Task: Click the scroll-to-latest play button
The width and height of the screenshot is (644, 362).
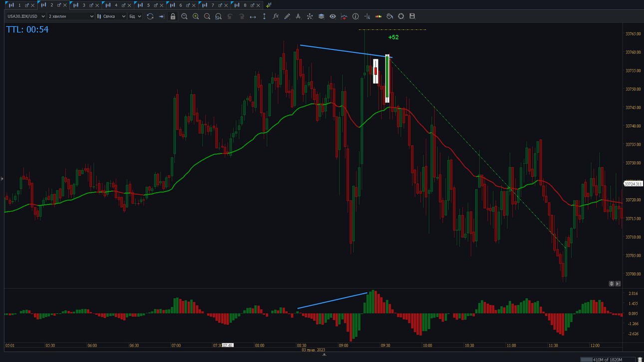Action: pos(618,284)
